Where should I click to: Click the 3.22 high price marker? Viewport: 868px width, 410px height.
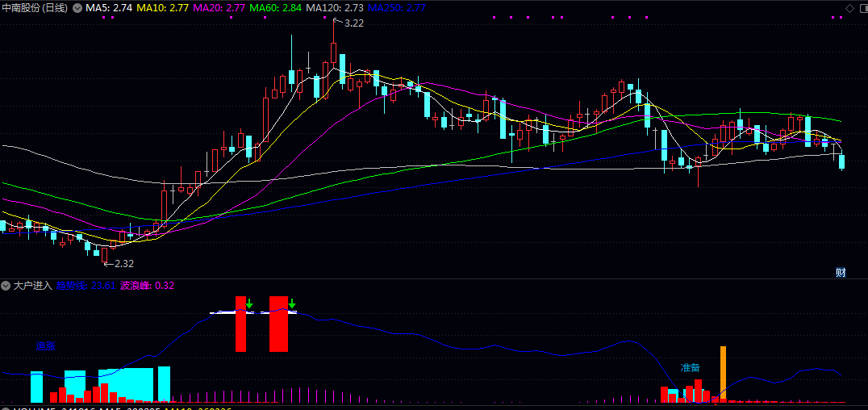pos(353,23)
